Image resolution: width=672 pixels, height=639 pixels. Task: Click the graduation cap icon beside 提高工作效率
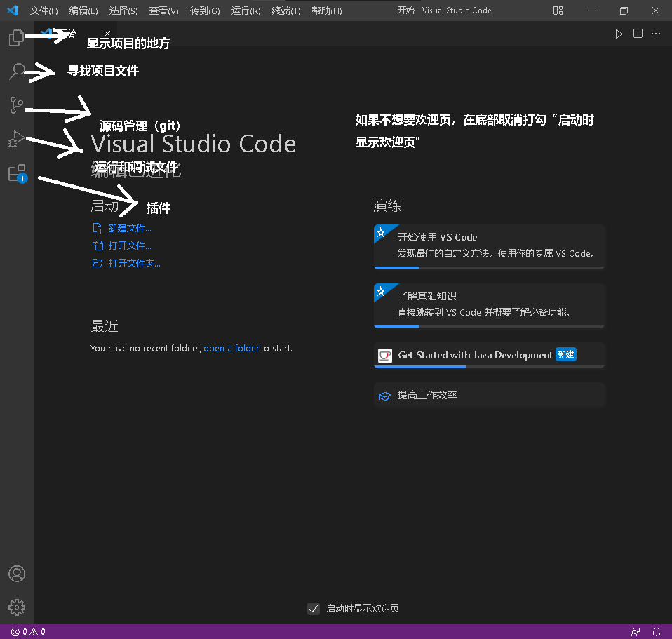click(x=384, y=396)
